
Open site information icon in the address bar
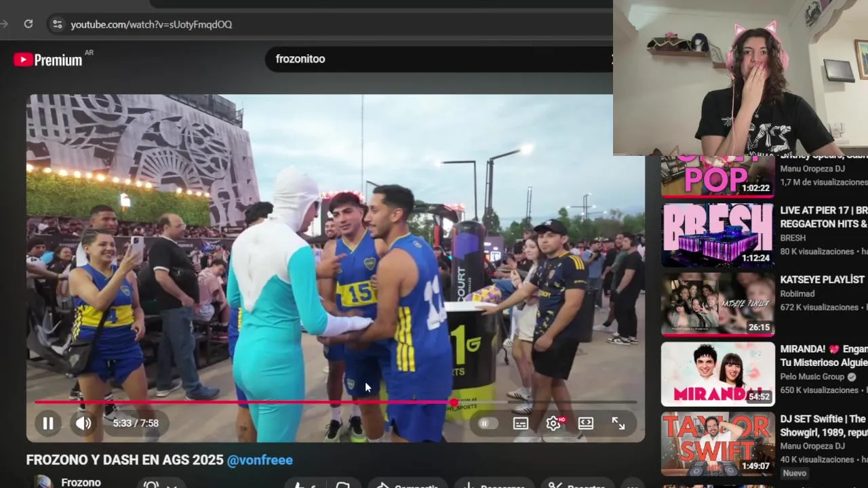(57, 24)
